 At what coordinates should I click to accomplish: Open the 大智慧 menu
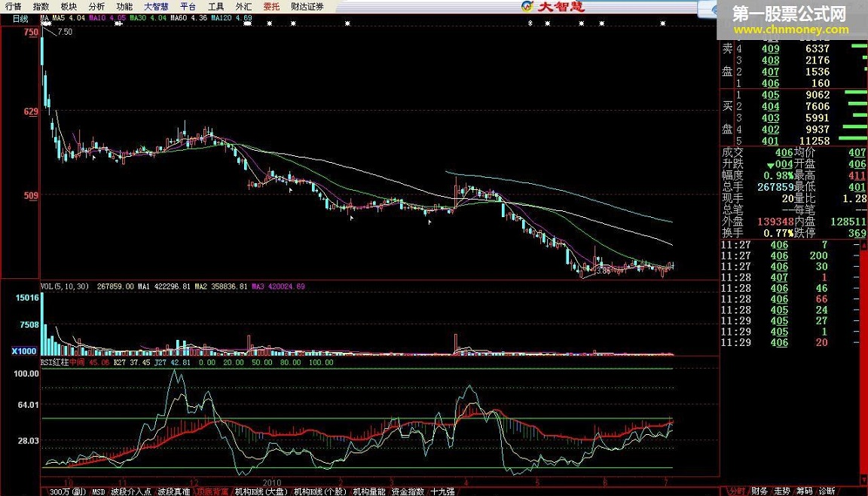pos(156,7)
